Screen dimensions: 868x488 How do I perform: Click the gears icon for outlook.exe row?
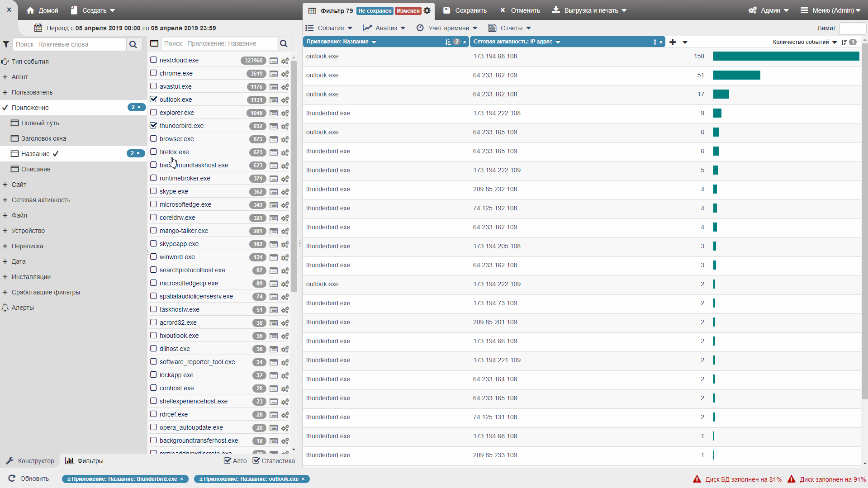click(285, 100)
